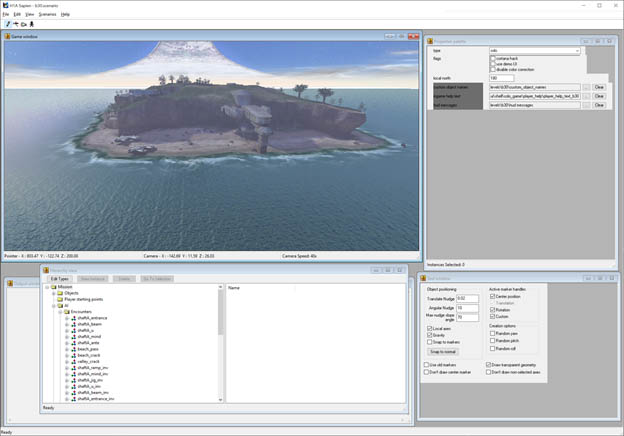Enable the Snap to markers checkbox
This screenshot has width=624, height=436.
(x=429, y=342)
